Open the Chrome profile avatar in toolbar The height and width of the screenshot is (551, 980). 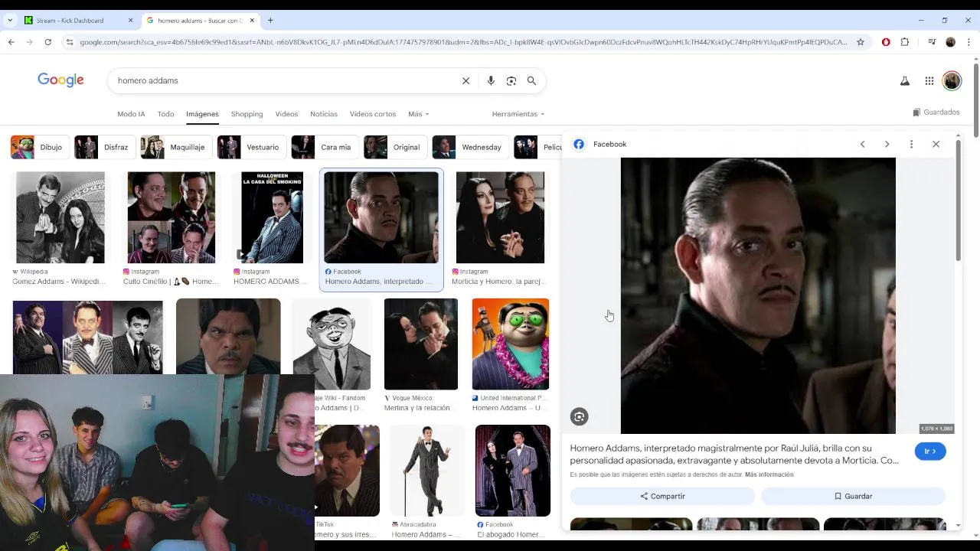click(x=950, y=42)
